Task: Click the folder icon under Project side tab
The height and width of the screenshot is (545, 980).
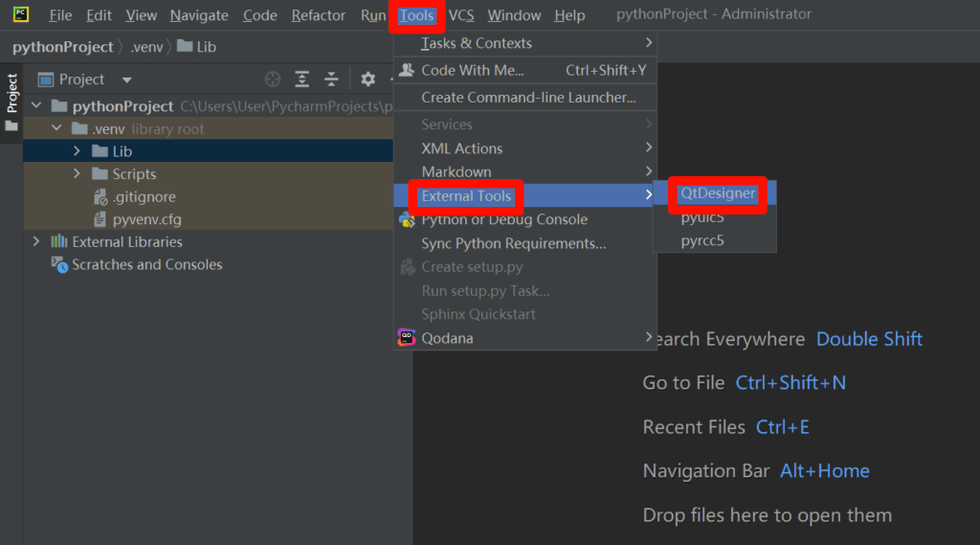Action: click(x=11, y=126)
